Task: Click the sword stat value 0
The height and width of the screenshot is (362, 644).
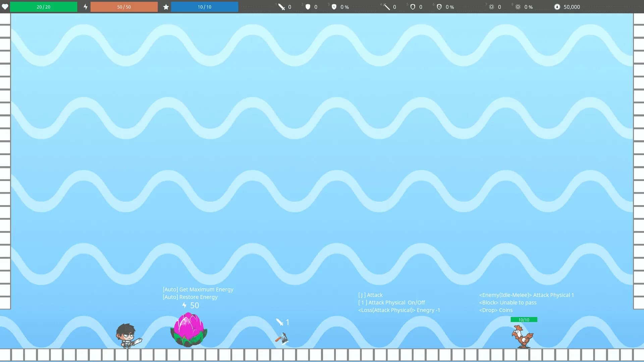Action: (x=290, y=7)
